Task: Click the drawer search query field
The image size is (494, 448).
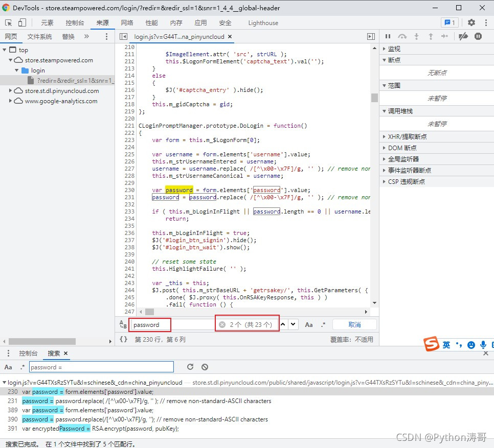Action: (x=101, y=367)
